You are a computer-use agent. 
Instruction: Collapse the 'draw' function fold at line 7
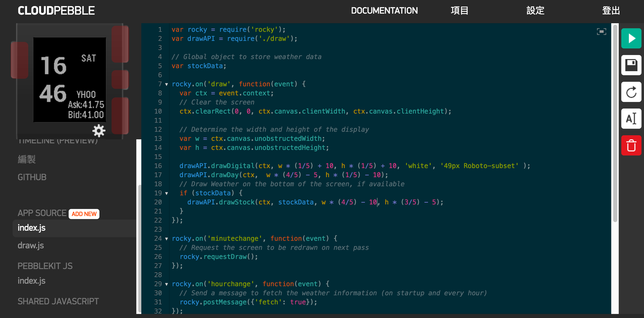pyautogui.click(x=167, y=84)
